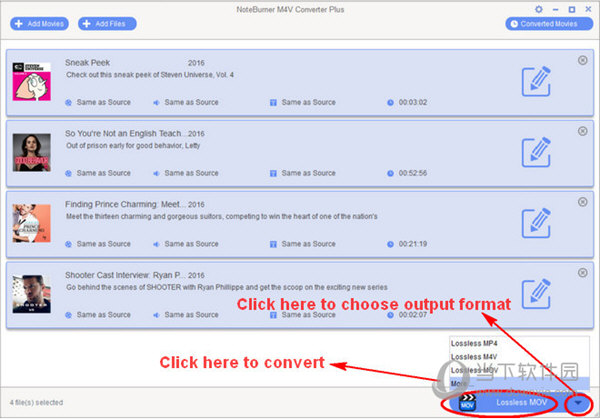Image resolution: width=600 pixels, height=419 pixels.
Task: Edit So You're Not an English Teach settings
Action: point(536,152)
